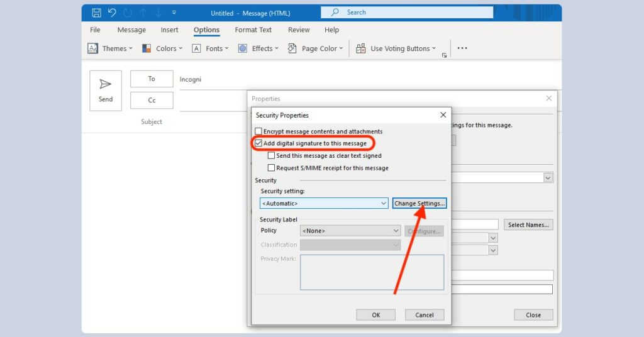This screenshot has height=337, width=644.
Task: Open the Colors theme icon
Action: click(x=147, y=48)
